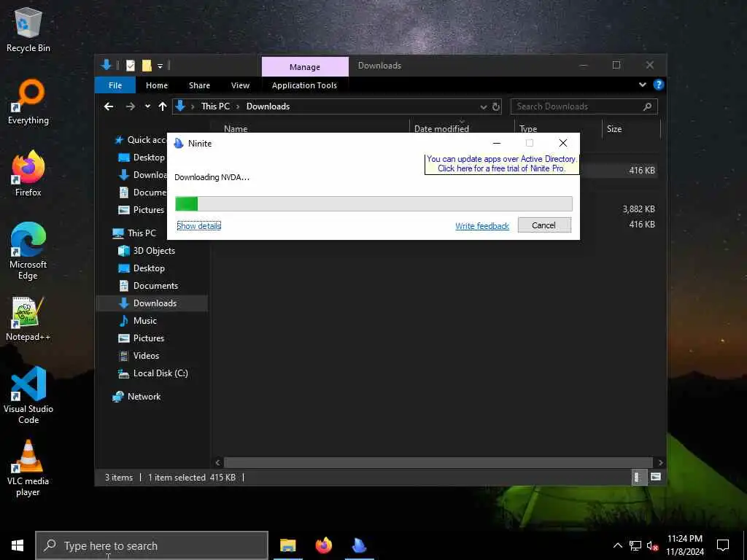Click the Search Downloads input field
Screen dimensions: 747x560
[x=576, y=106]
